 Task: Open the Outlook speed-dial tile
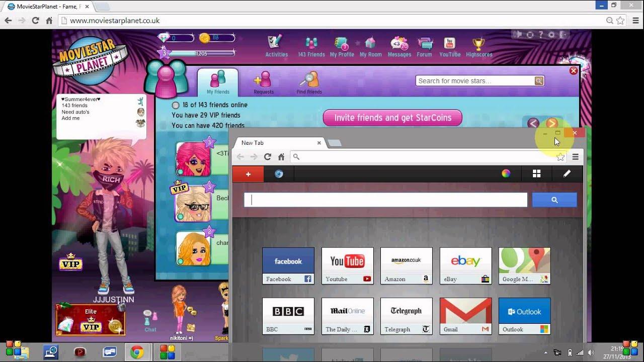click(x=525, y=316)
